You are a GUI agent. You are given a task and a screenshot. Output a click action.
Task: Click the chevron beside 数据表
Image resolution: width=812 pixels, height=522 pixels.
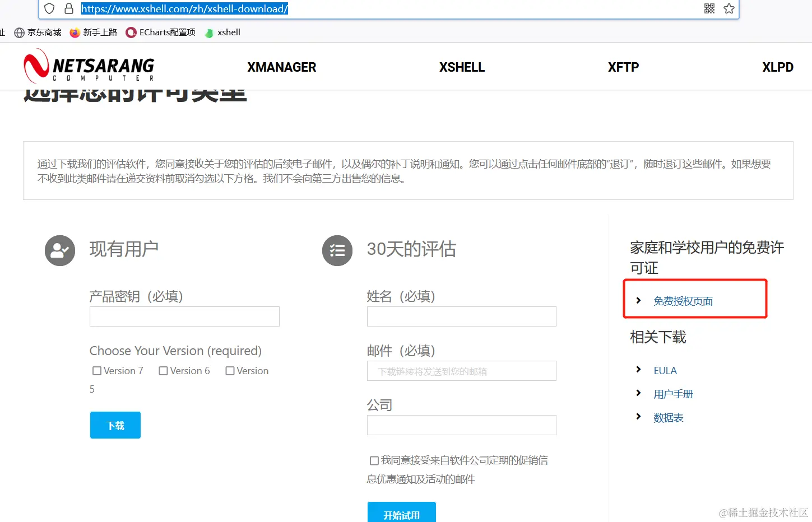tap(638, 417)
